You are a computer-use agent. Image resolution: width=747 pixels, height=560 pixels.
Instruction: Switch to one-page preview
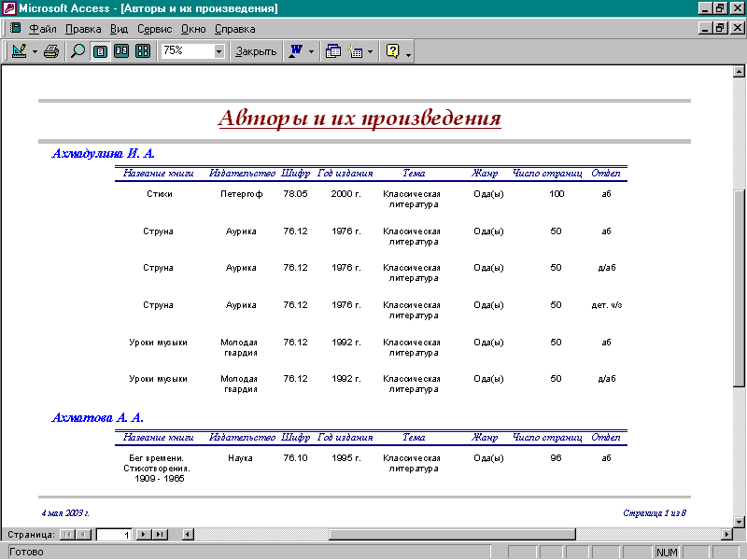coord(100,51)
